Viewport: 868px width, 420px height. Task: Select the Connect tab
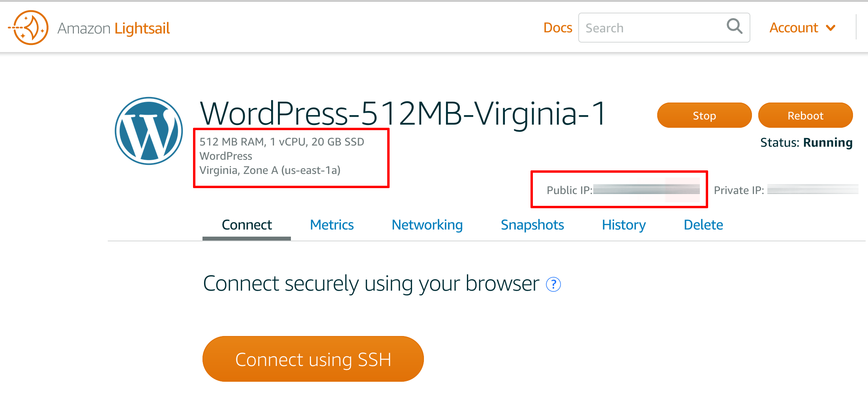coord(247,225)
